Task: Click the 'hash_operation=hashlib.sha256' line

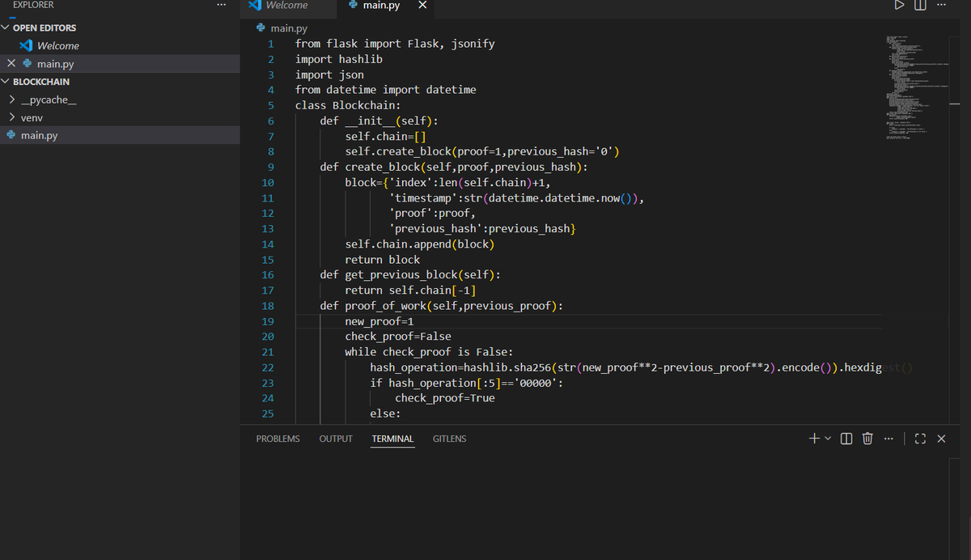Action: 641,367
